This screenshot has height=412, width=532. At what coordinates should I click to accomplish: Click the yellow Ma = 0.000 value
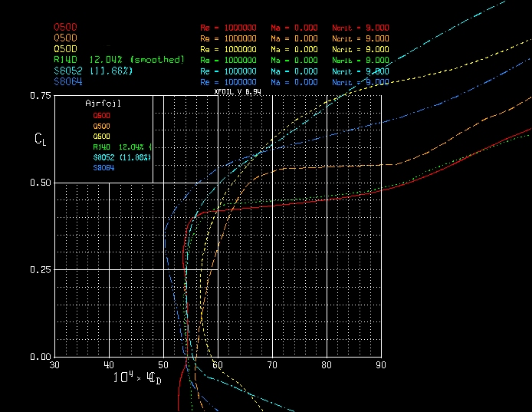tap(294, 49)
